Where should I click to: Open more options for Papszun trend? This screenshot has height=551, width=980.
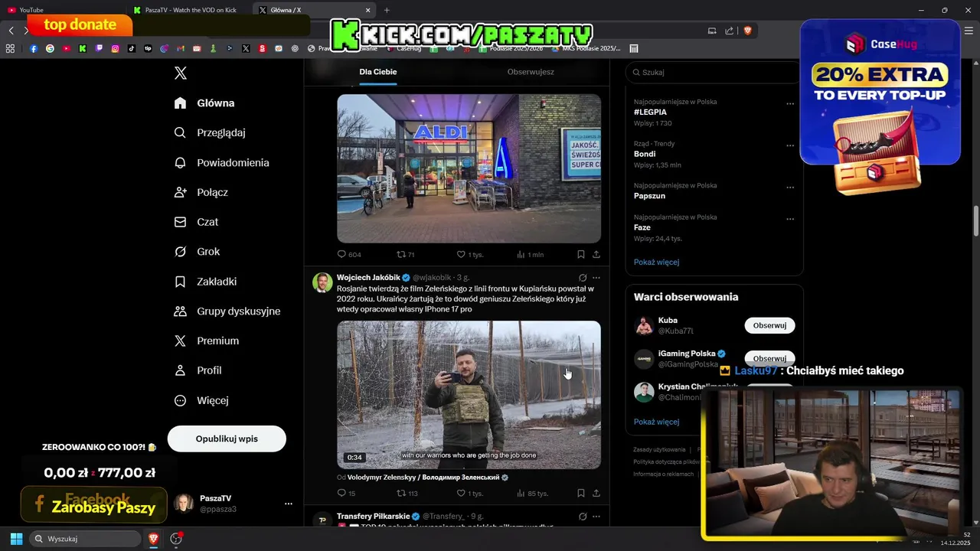(790, 187)
